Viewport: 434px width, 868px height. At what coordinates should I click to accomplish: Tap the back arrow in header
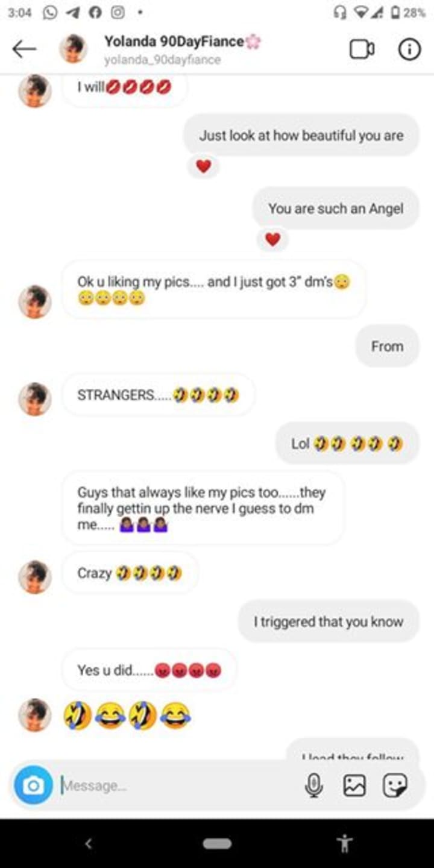[24, 49]
